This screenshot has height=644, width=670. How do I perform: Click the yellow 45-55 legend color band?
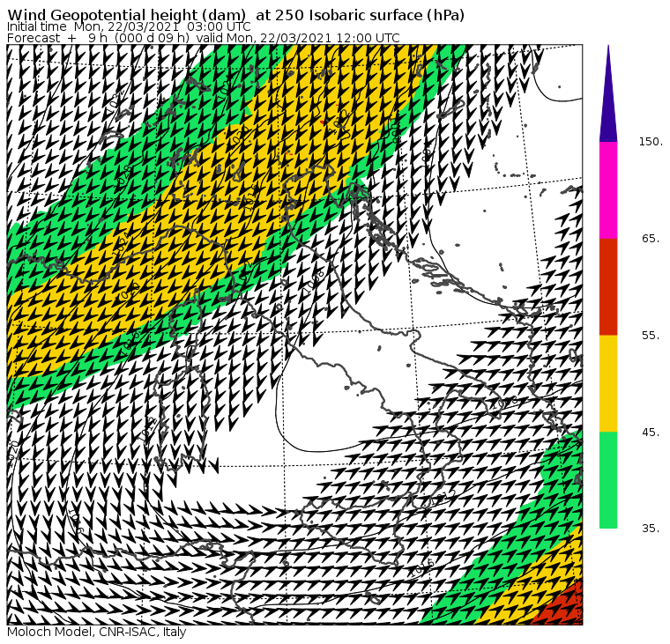point(608,383)
